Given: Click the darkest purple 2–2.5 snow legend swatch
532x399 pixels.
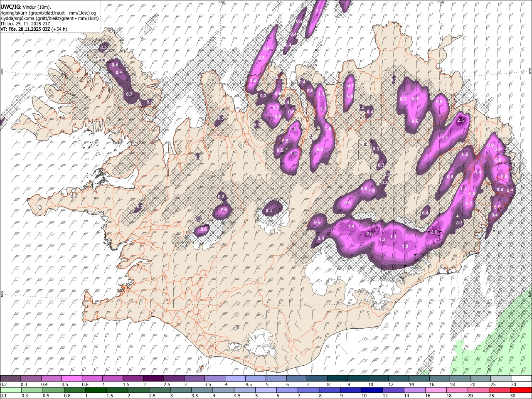Looking at the screenshot, I should [x=154, y=378].
